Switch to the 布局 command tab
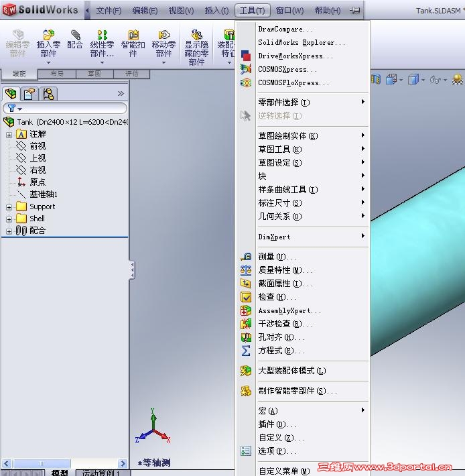 [x=57, y=74]
